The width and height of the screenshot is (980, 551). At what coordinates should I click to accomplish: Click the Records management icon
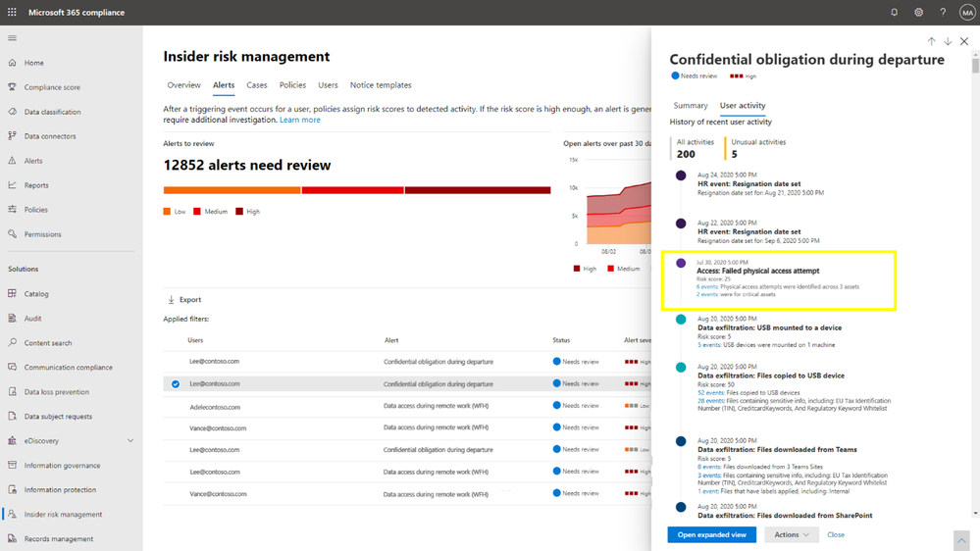click(x=12, y=538)
